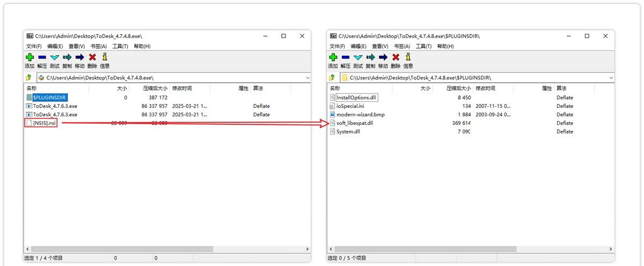Click 移动 (Move) icon in ToDesk_4.7.8.exe root window
The image size is (644, 266).
tap(79, 57)
